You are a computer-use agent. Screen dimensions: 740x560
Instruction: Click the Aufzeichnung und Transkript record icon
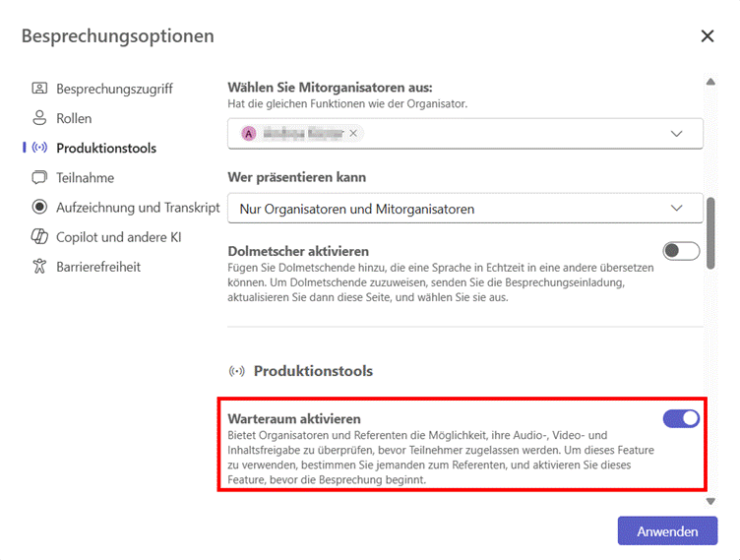tap(39, 207)
